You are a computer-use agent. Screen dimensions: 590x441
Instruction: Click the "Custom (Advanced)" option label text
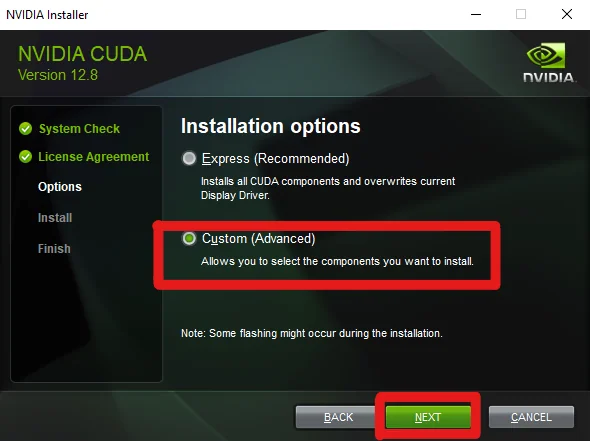pos(259,239)
